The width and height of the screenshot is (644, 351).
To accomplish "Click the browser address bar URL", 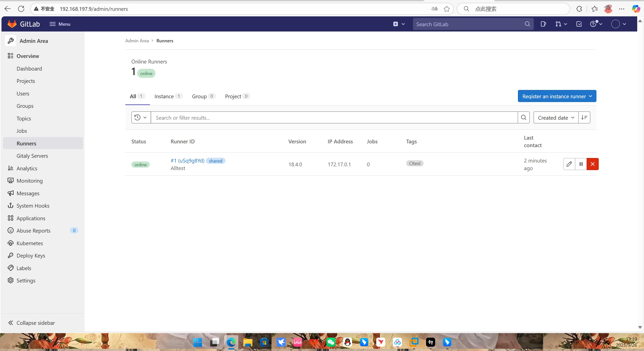I will (94, 9).
